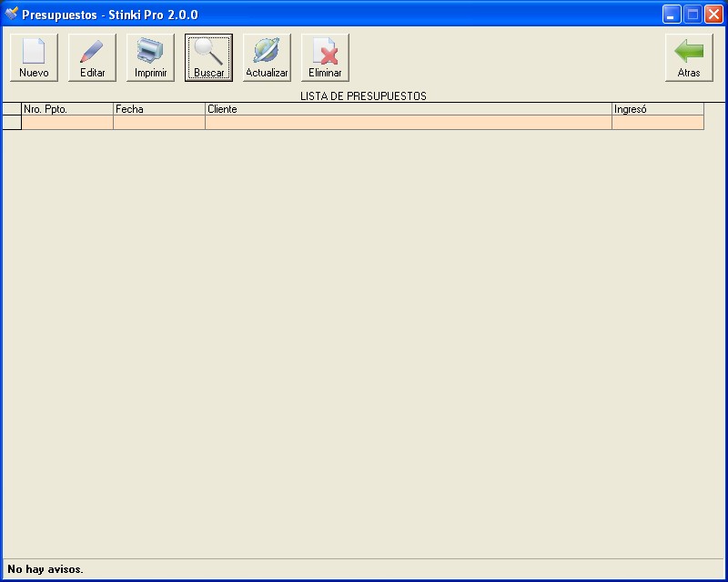Click the row selector of the first row
This screenshot has height=582, width=728.
coord(12,123)
